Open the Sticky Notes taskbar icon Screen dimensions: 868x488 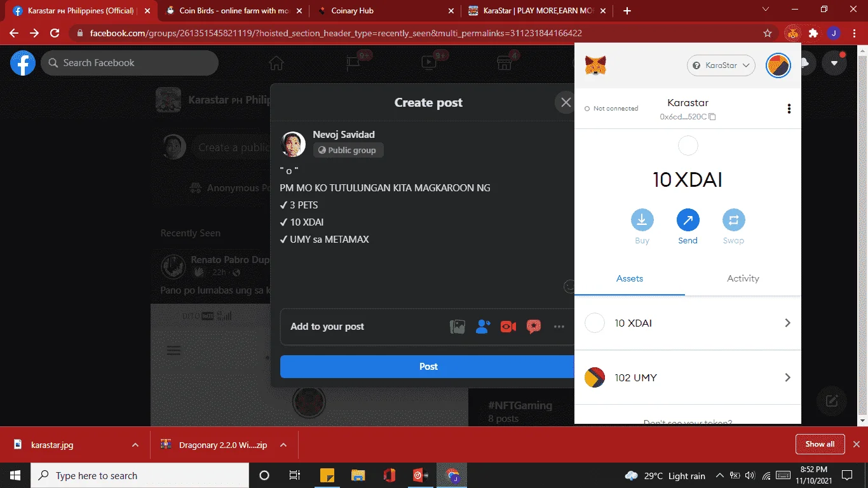pyautogui.click(x=327, y=475)
